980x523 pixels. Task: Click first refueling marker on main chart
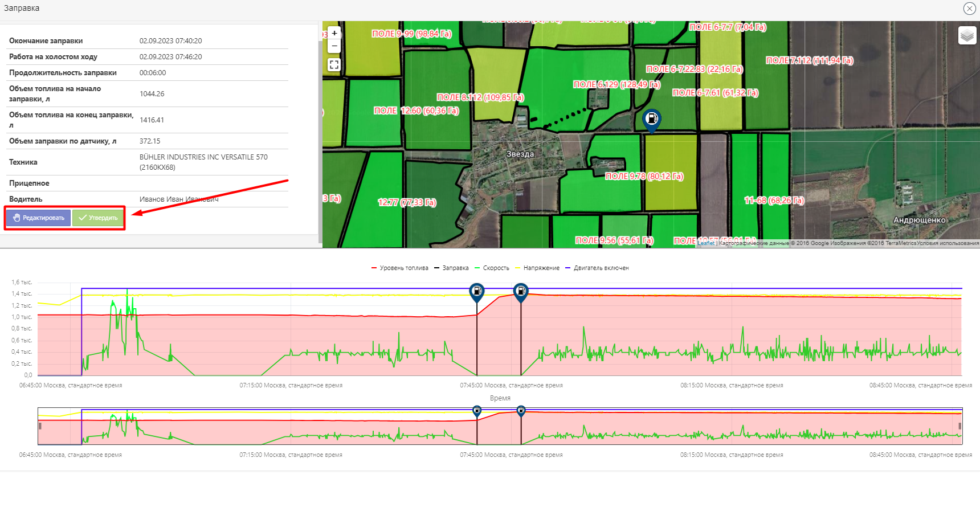477,292
